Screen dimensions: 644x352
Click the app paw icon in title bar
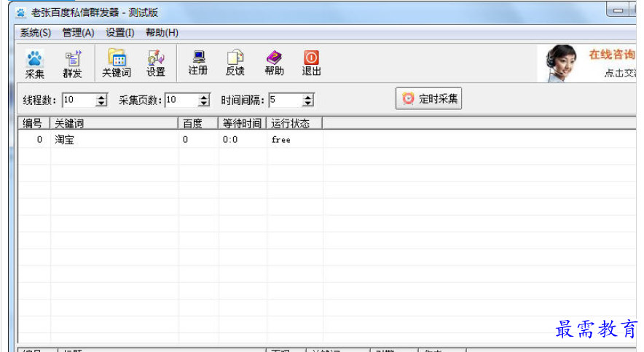click(x=20, y=12)
